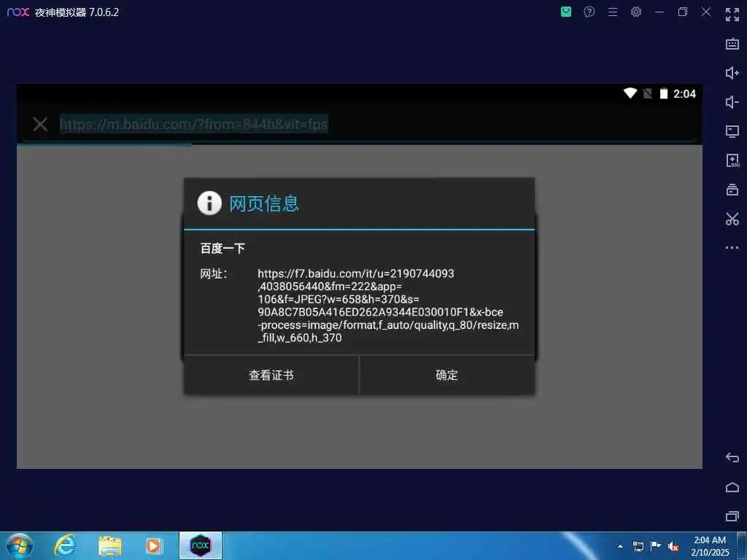This screenshot has height=560, width=747.
Task: Tap the Android home button
Action: (x=732, y=487)
